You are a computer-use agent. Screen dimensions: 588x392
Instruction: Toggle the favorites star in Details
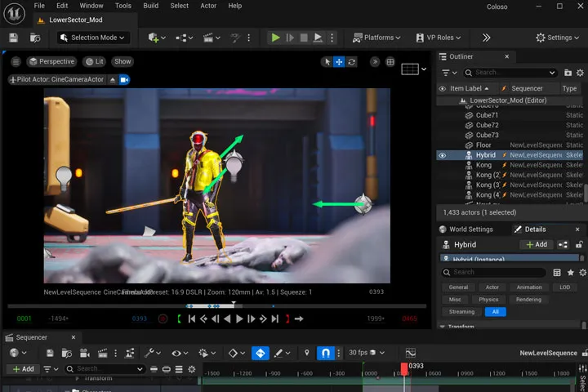(570, 273)
